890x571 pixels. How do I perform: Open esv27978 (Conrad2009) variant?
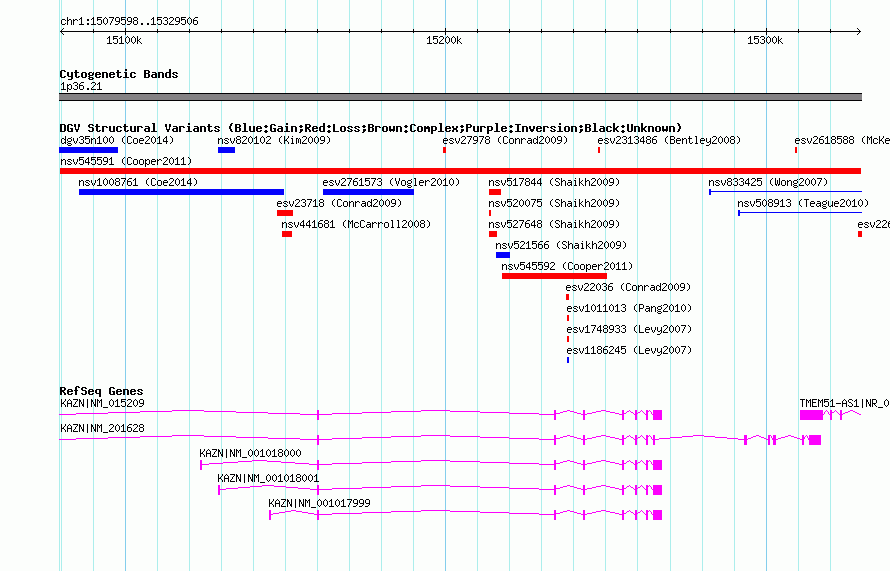(x=505, y=140)
